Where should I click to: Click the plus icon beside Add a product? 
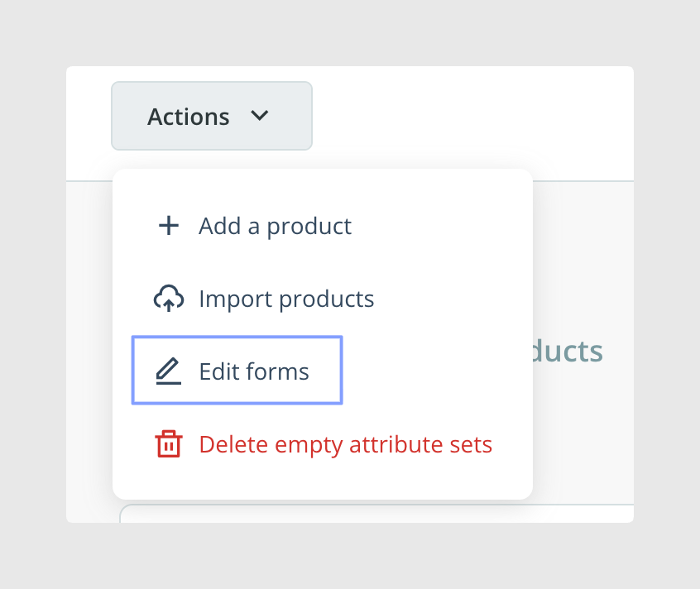tap(169, 225)
